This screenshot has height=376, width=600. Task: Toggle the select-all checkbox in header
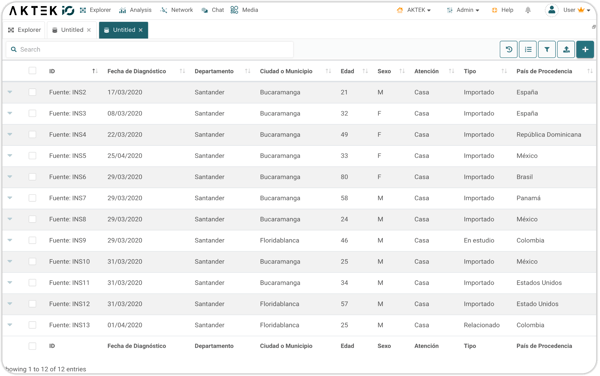tap(32, 71)
